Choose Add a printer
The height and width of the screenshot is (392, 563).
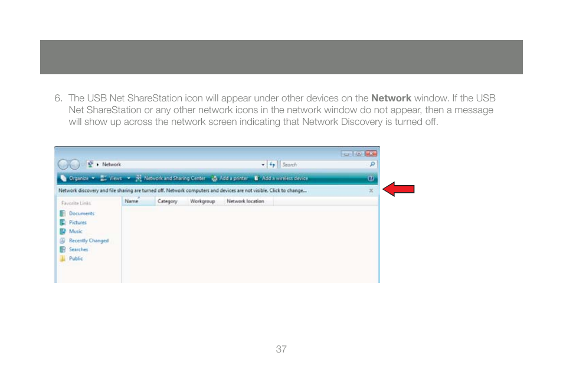coord(230,178)
